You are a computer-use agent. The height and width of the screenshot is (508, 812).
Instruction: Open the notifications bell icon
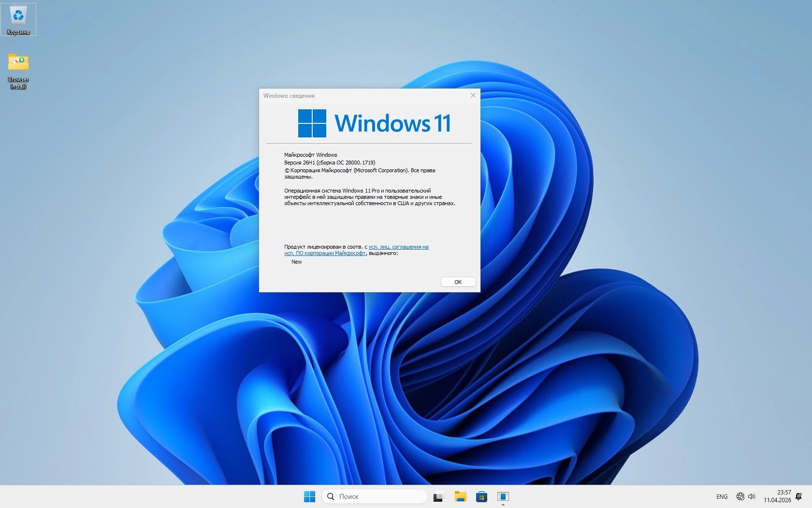point(798,496)
